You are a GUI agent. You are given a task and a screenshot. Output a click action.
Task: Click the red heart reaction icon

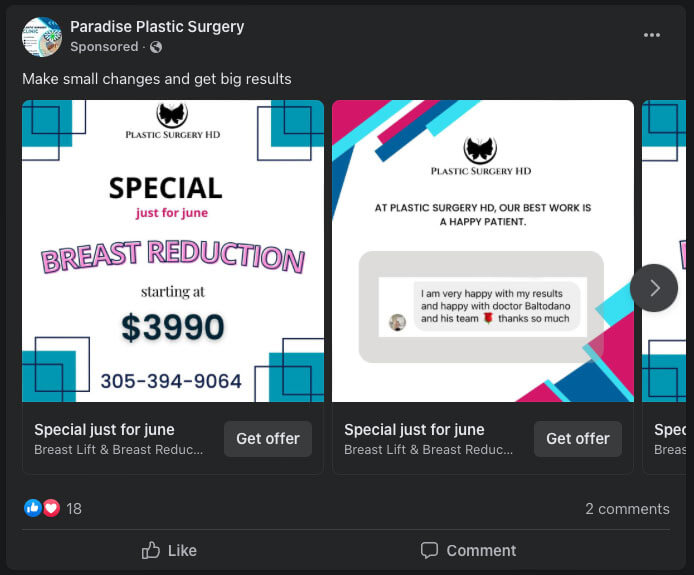51,508
